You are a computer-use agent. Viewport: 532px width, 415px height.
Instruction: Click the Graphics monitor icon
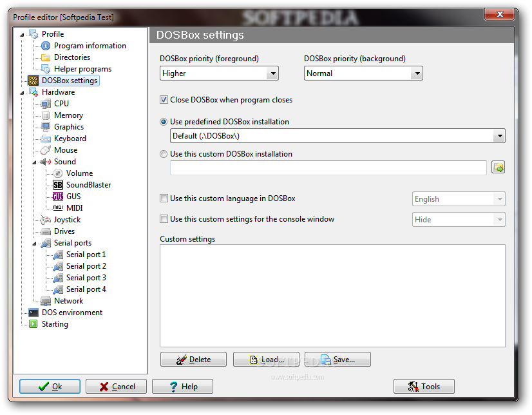point(46,127)
